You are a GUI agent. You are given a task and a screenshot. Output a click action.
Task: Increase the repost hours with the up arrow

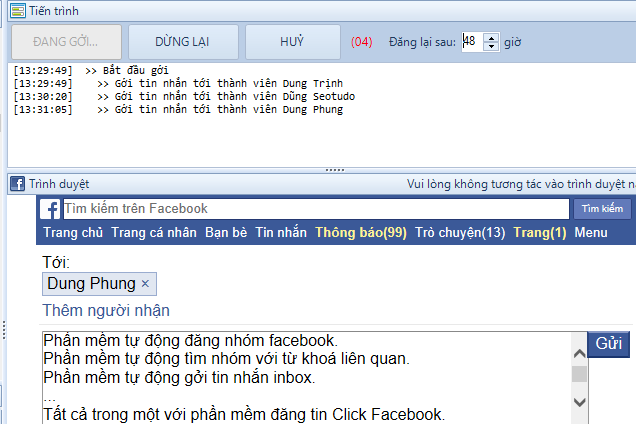tap(491, 38)
